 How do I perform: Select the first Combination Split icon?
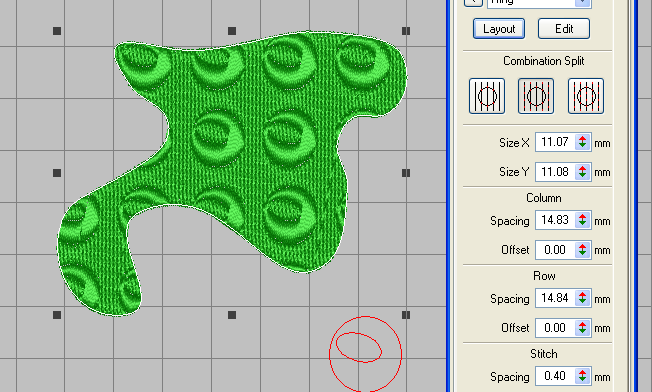pyautogui.click(x=487, y=96)
